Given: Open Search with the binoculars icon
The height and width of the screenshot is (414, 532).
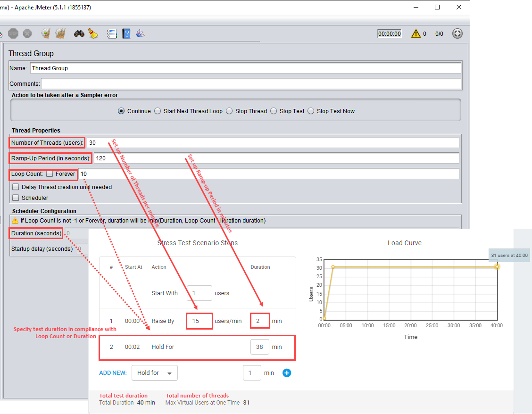Looking at the screenshot, I should tap(79, 33).
